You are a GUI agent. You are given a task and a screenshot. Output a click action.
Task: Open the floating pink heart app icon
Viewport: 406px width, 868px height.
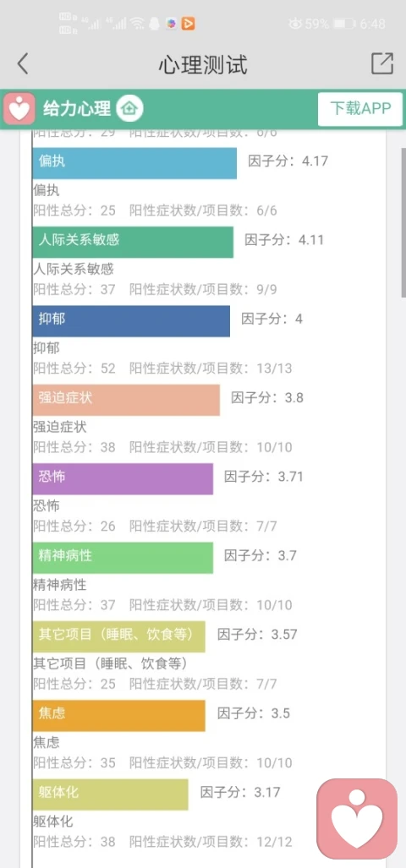click(x=357, y=819)
